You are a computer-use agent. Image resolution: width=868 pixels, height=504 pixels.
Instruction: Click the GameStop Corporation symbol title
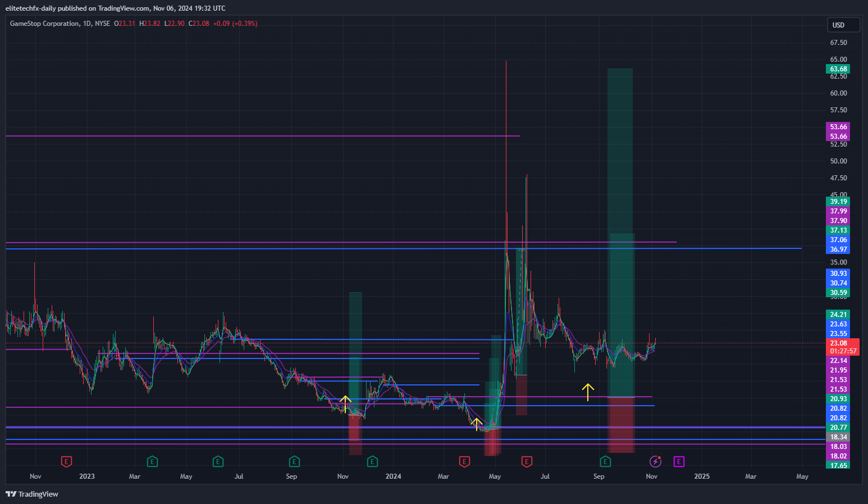[x=45, y=24]
